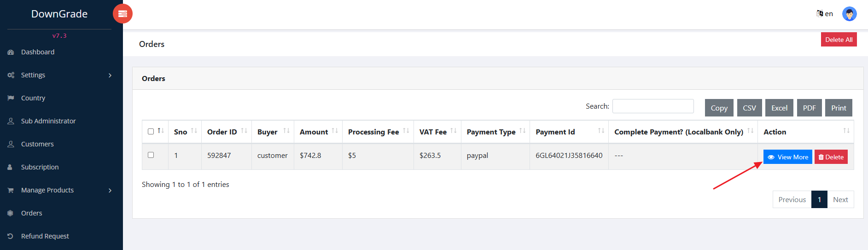The width and height of the screenshot is (868, 250).
Task: View more details of order 592847
Action: pyautogui.click(x=787, y=157)
